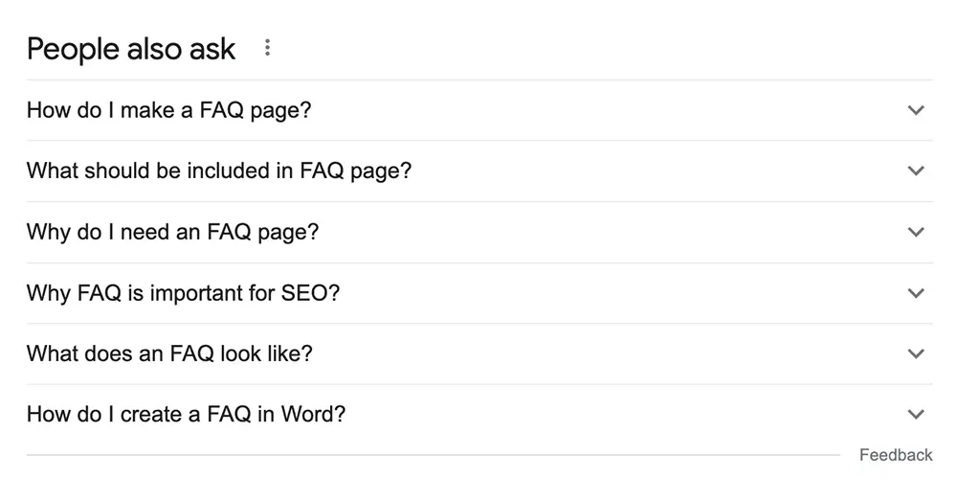Click the chevron next to 'Why do I need an FAQ page?'

[x=916, y=232]
